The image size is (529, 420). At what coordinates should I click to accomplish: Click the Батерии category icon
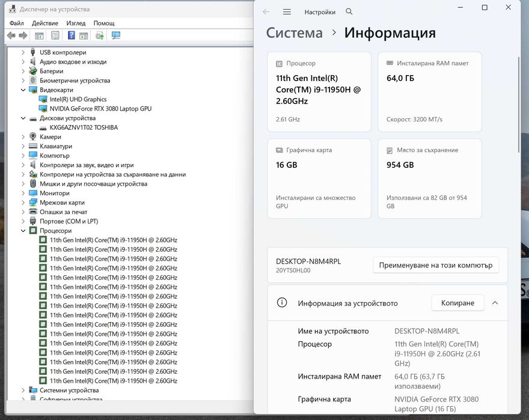tap(32, 71)
